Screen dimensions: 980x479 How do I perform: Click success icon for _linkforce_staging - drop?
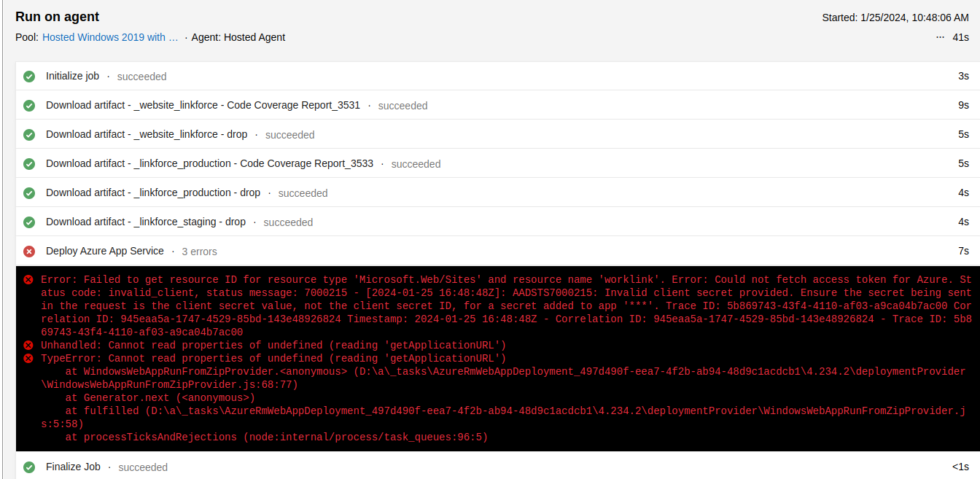click(29, 222)
